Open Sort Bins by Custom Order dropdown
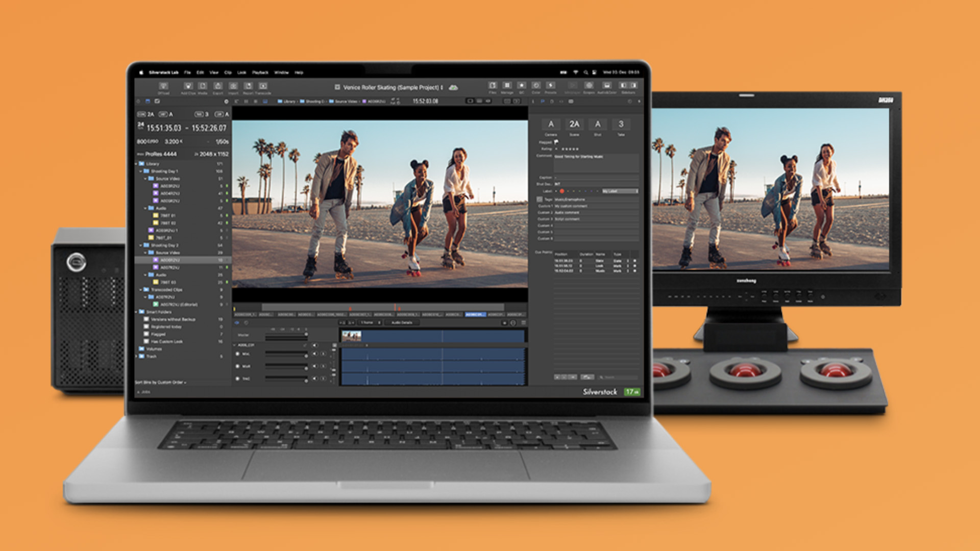 coord(160,382)
